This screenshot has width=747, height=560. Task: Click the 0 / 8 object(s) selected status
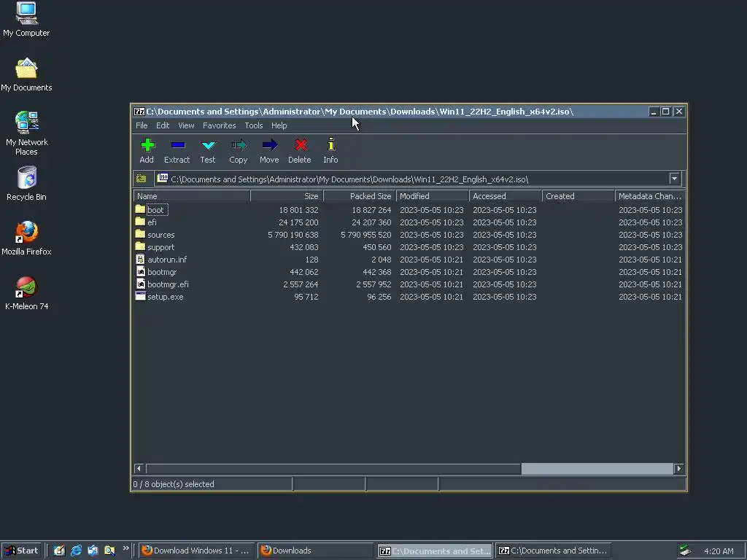[x=174, y=484]
